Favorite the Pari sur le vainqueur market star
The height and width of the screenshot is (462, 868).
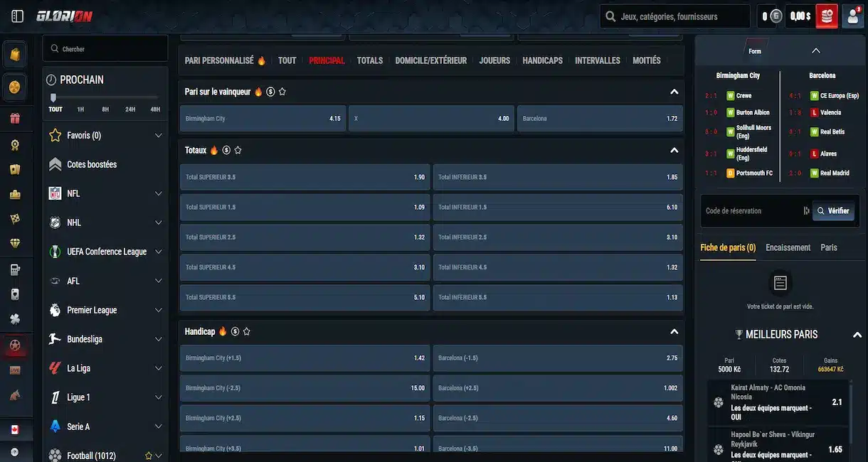[282, 92]
